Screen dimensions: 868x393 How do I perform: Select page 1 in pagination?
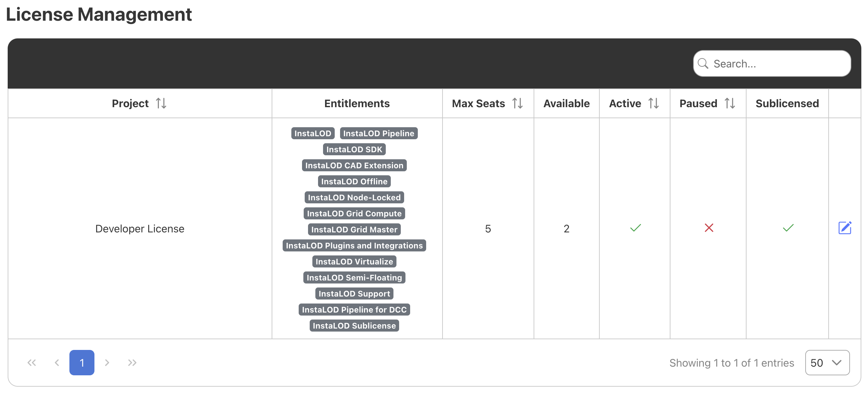[x=82, y=363]
